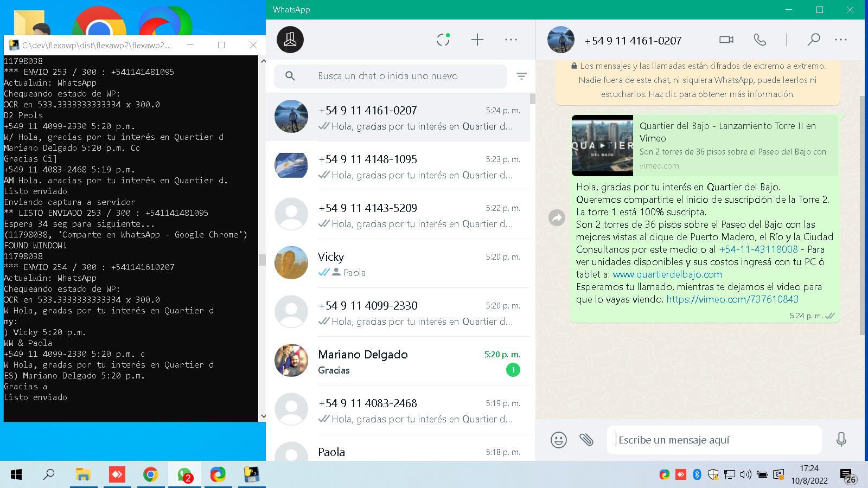The width and height of the screenshot is (868, 488).
Task: Click the Argentina flag avatar for 4148-1095
Action: click(291, 165)
